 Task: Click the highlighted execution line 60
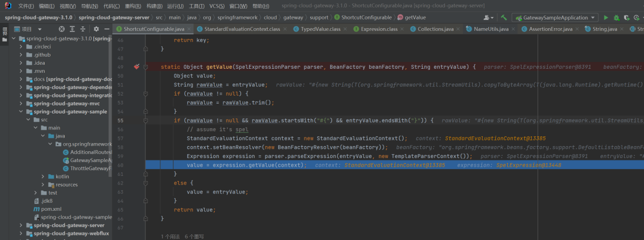(x=394, y=165)
